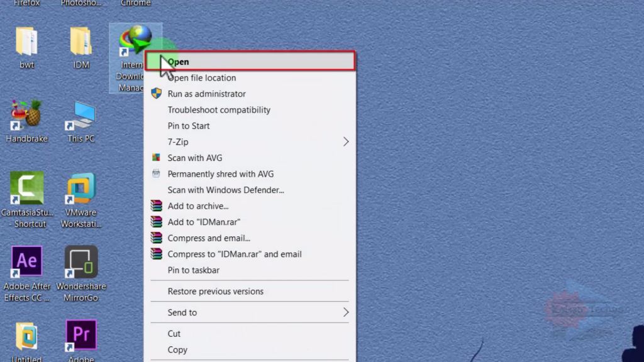644x362 pixels.
Task: Select the Adobe After Effects CC icon
Action: (26, 261)
